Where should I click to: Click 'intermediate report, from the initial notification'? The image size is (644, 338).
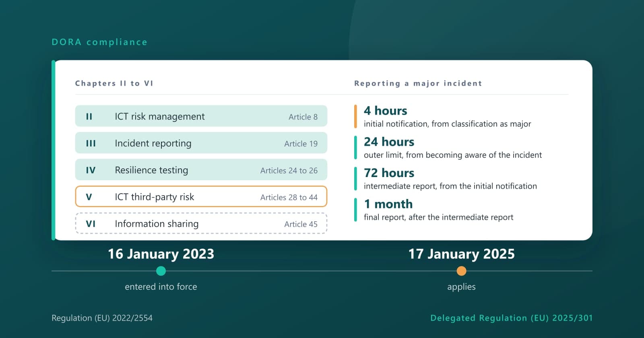[x=450, y=186]
